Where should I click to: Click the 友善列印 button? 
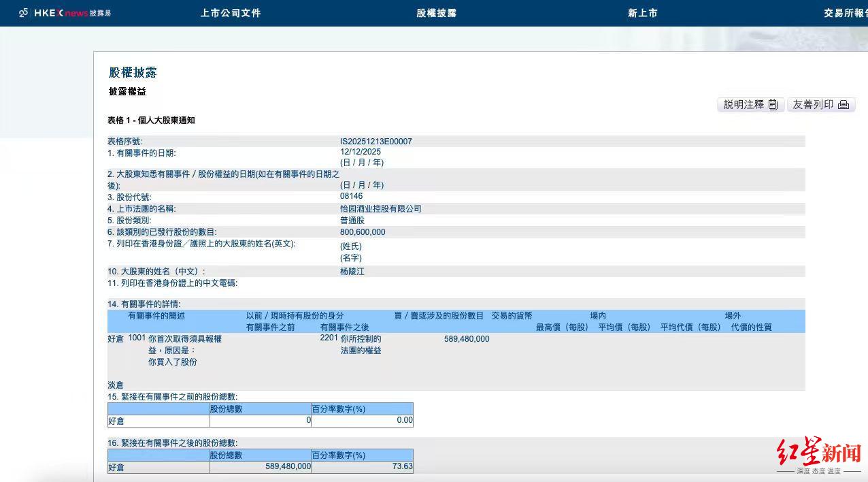(x=816, y=104)
